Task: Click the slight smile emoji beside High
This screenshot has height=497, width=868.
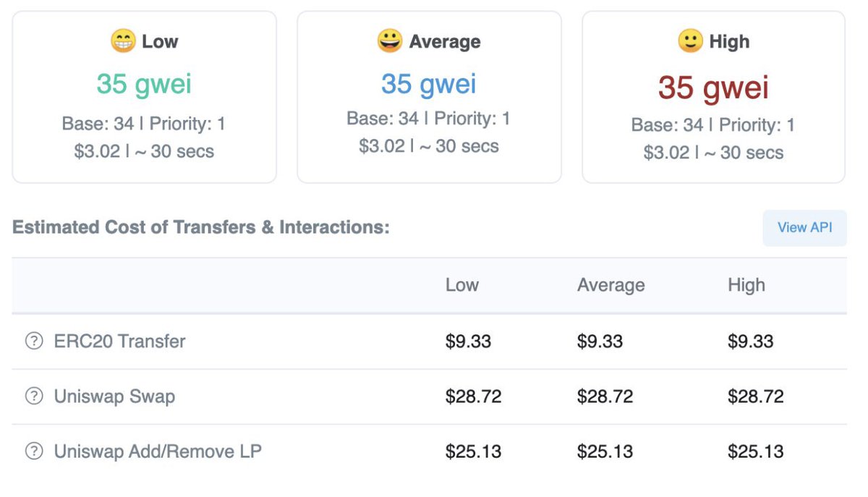Action: coord(690,41)
